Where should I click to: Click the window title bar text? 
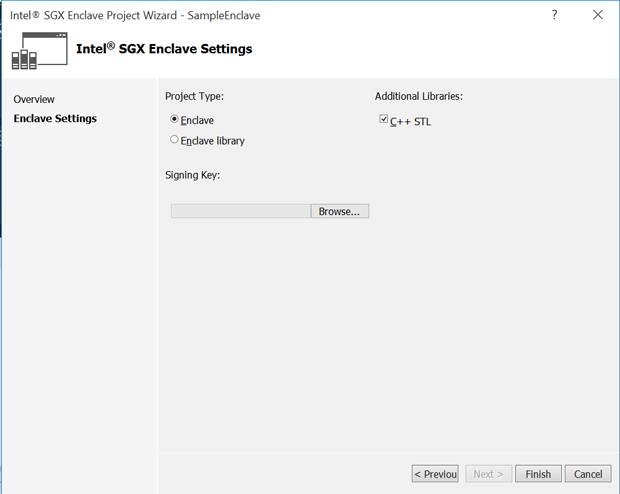coord(135,15)
